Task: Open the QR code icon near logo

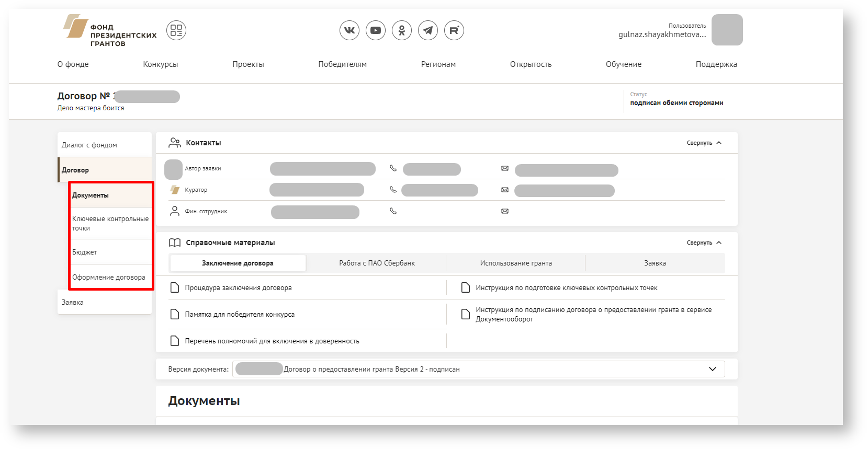Action: point(176,30)
